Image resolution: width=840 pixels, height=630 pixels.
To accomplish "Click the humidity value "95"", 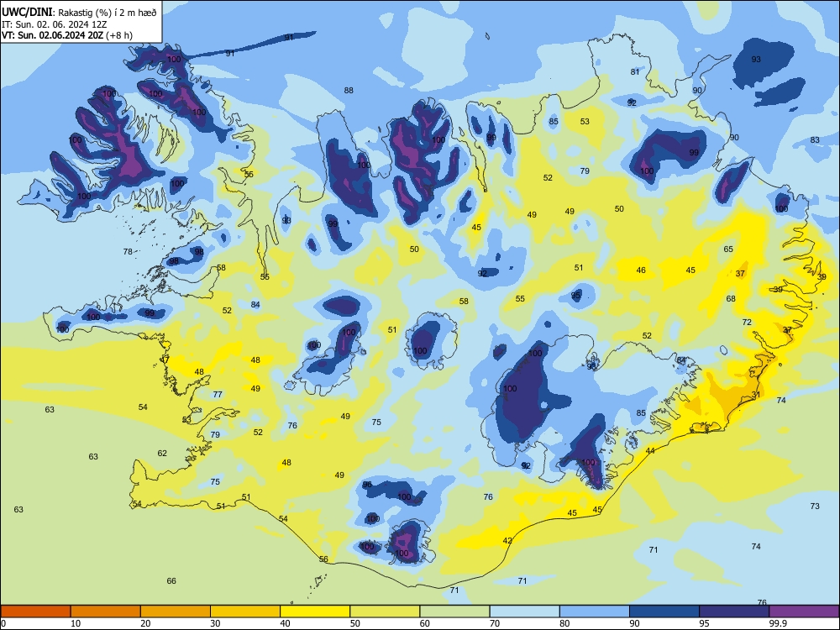I will click(x=576, y=296).
